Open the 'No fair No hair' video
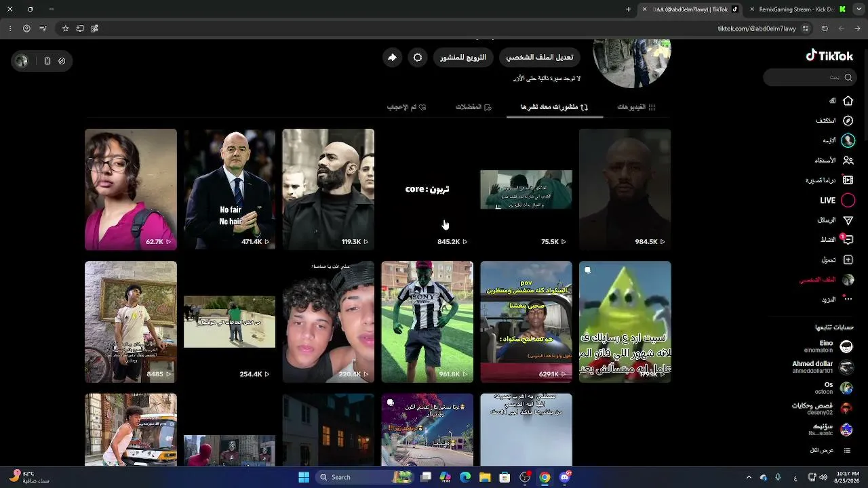This screenshot has height=488, width=868. [x=230, y=189]
